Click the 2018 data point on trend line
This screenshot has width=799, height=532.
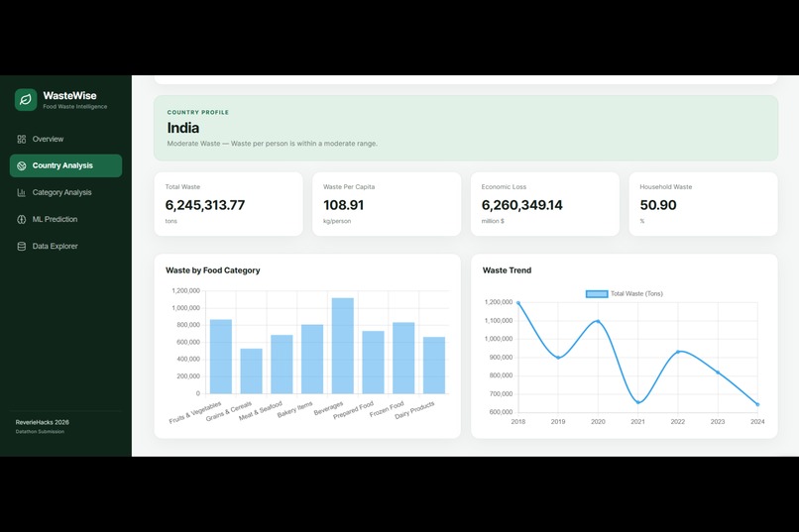click(x=518, y=303)
